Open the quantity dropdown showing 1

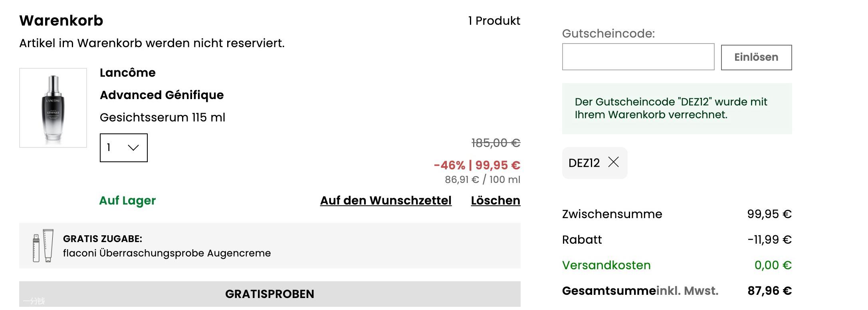(123, 148)
